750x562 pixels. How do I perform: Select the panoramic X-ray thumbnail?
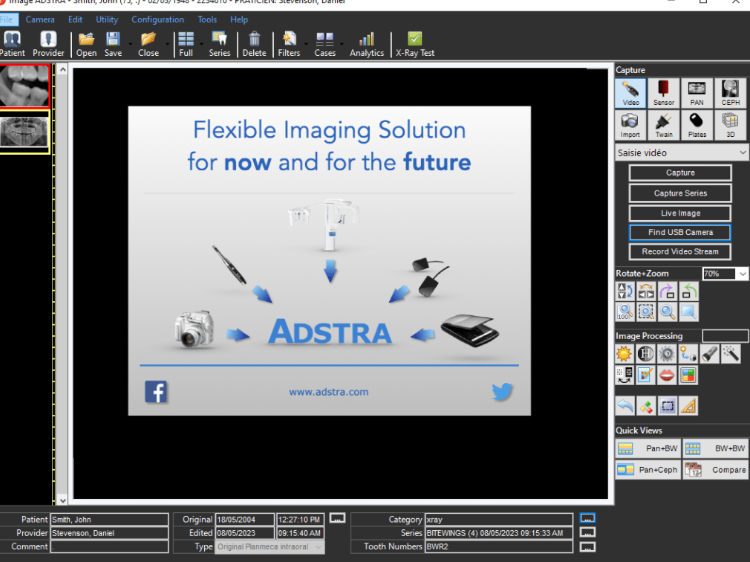click(24, 132)
